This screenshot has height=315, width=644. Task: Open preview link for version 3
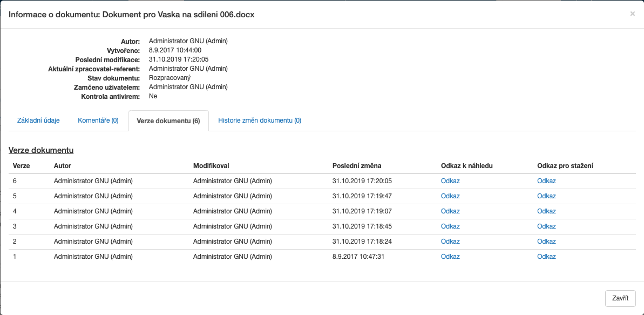(450, 226)
